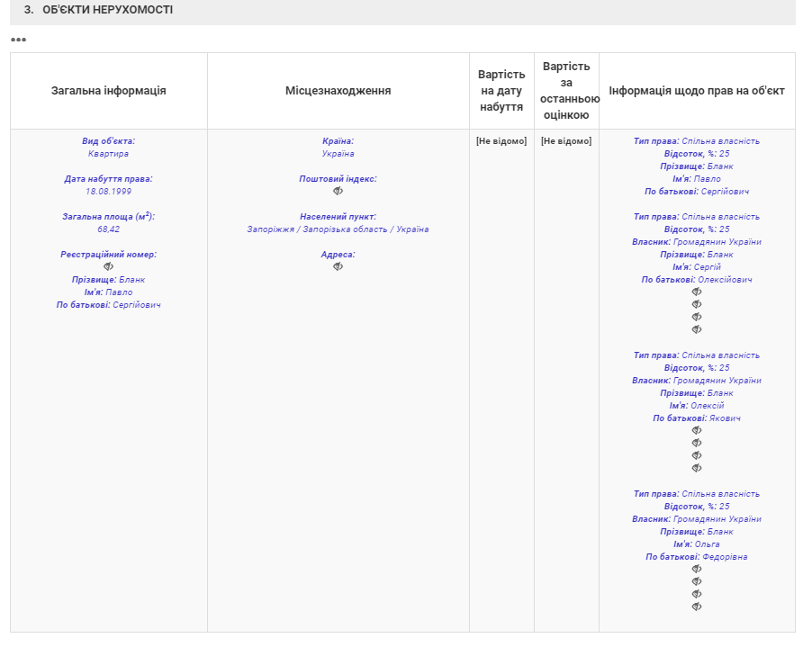Click the hidden icon under Реєстраційний номер
The height and width of the screenshot is (647, 812).
coord(108,267)
